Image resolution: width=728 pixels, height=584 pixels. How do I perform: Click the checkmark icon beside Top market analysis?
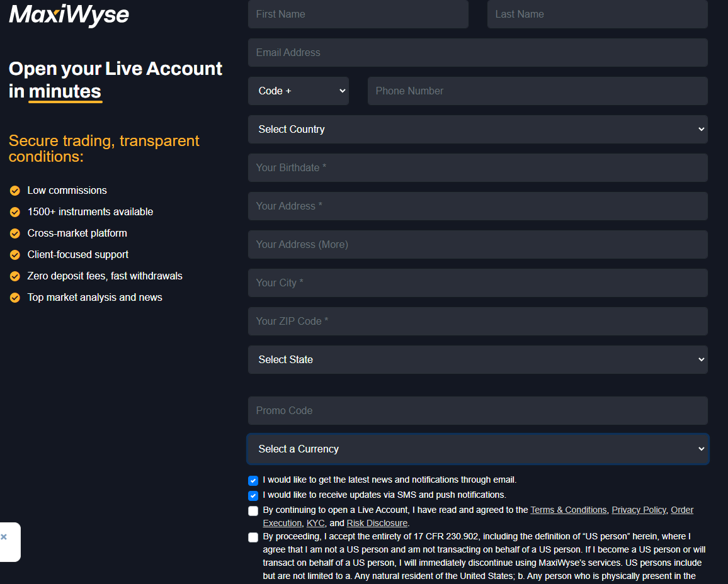click(x=15, y=298)
